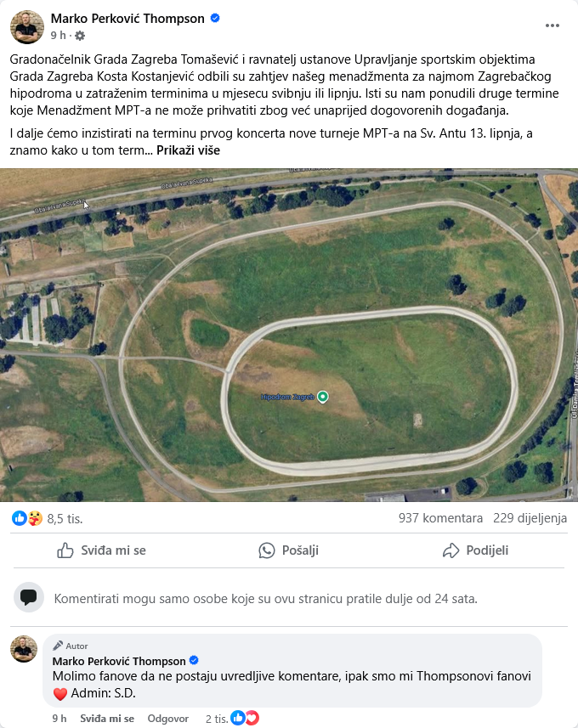The image size is (578, 728).
Task: Open the hippodrome satellite map image
Action: coord(289,335)
